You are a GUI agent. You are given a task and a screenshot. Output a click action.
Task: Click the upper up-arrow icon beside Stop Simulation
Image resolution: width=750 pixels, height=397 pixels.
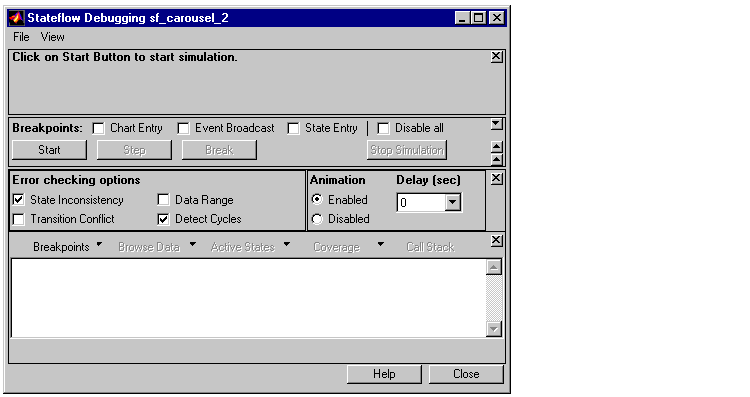pyautogui.click(x=496, y=147)
